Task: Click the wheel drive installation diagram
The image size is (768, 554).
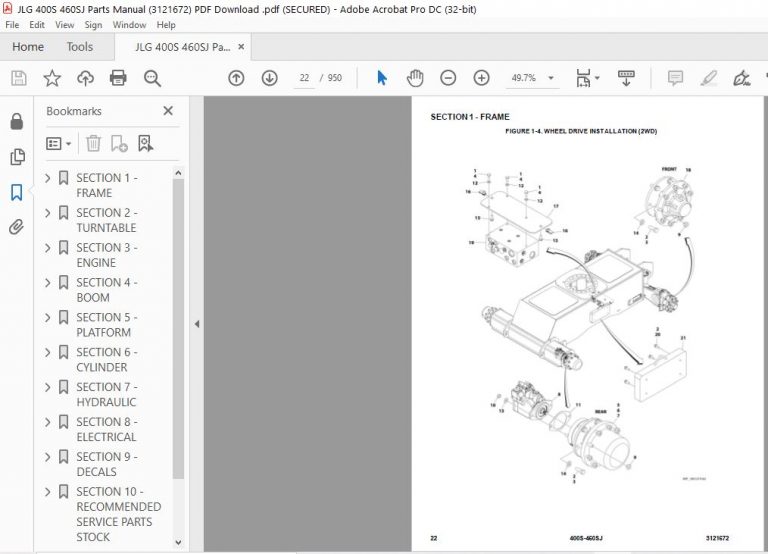Action: [x=581, y=326]
